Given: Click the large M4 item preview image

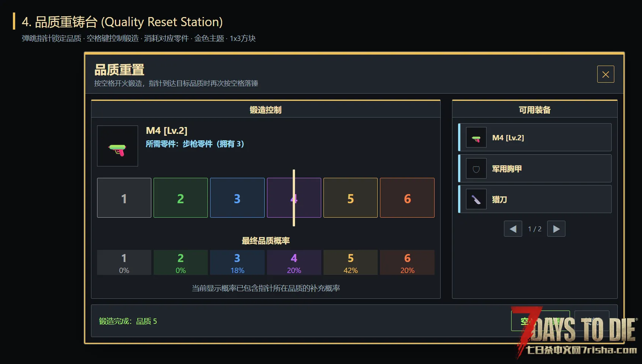Looking at the screenshot, I should point(118,146).
